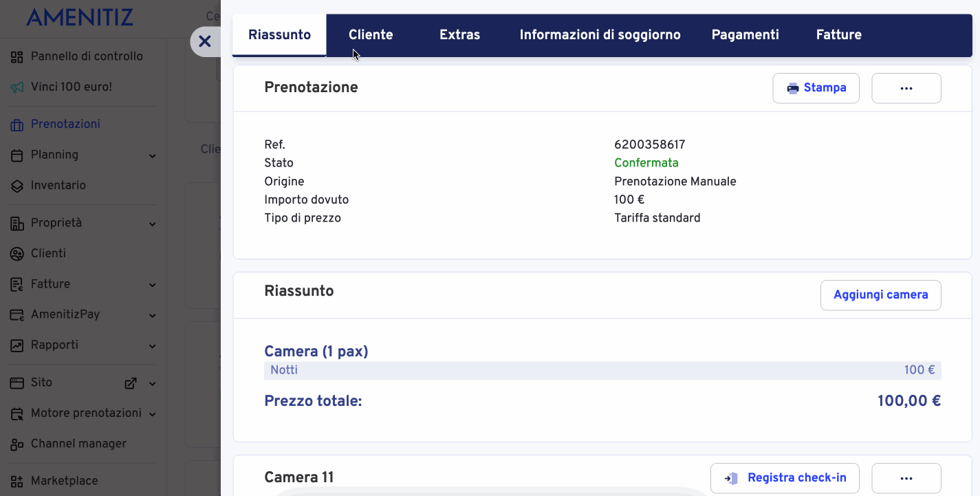
Task: Click the Prenotazioni suitcase icon
Action: pyautogui.click(x=17, y=125)
